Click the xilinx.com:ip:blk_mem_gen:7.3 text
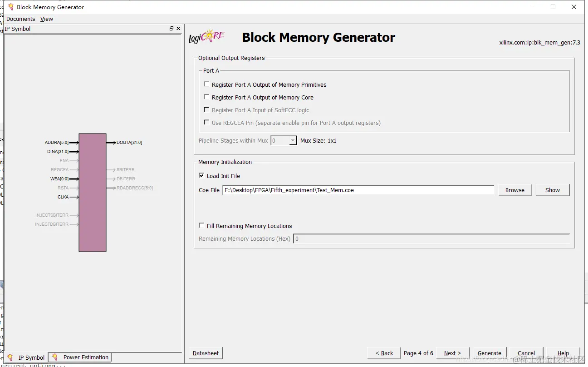Screen dimensions: 588x367 (539, 43)
